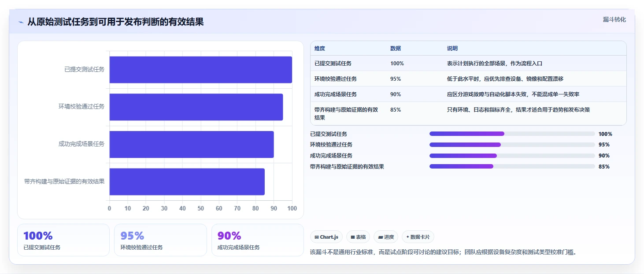The height and width of the screenshot is (274, 644).
Task: Click the 100% progress bar for 已提交测试任务
Action: click(512, 134)
